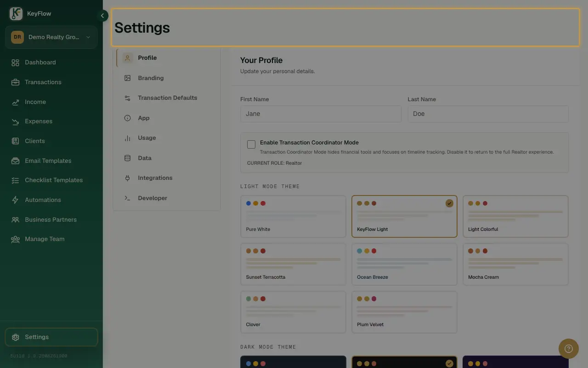Click the Data database icon
Screen dimensions: 588x368
(x=128, y=158)
